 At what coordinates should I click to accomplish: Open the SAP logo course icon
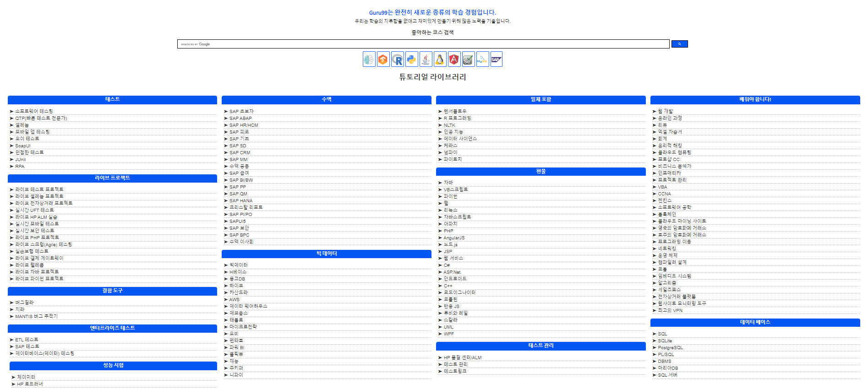point(496,59)
